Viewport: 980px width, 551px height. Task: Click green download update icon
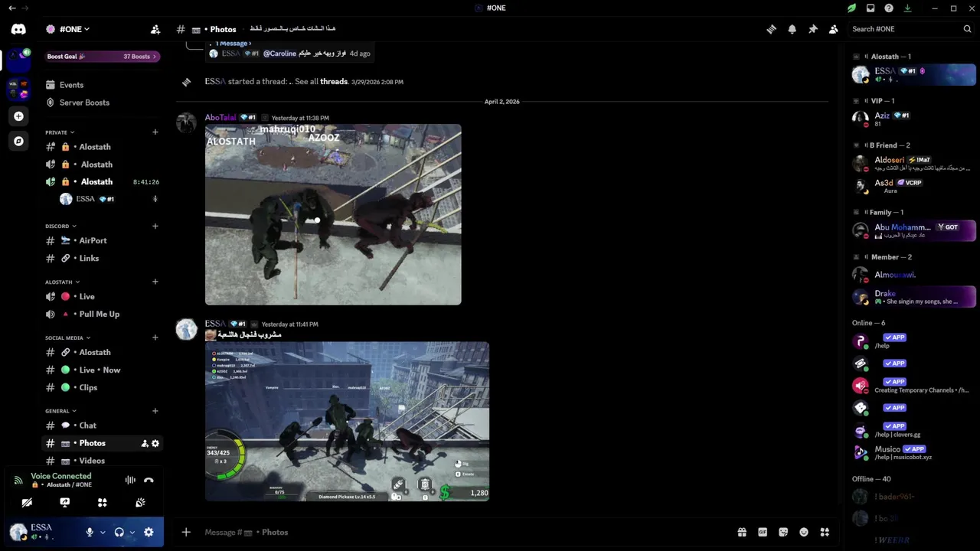tap(907, 8)
